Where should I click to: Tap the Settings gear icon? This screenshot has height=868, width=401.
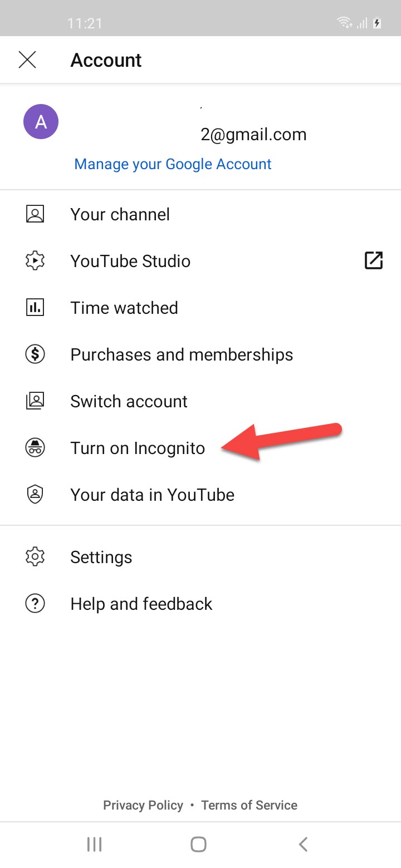[x=35, y=557]
